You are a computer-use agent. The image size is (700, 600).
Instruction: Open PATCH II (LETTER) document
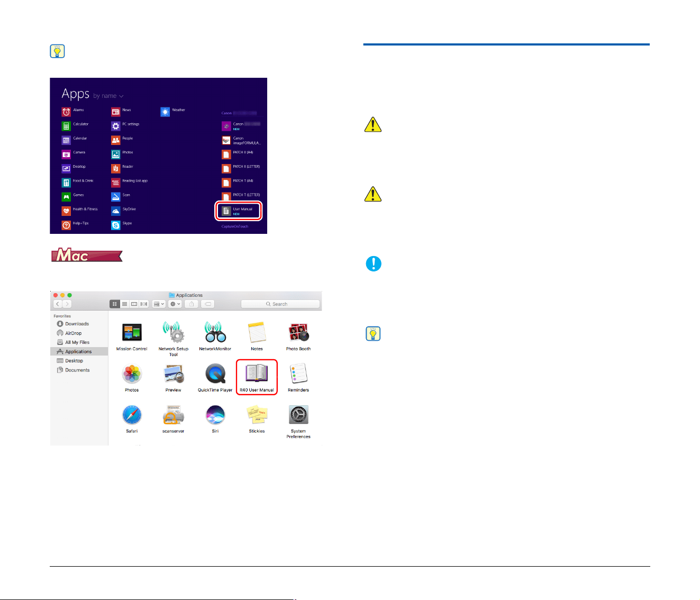[x=241, y=168]
